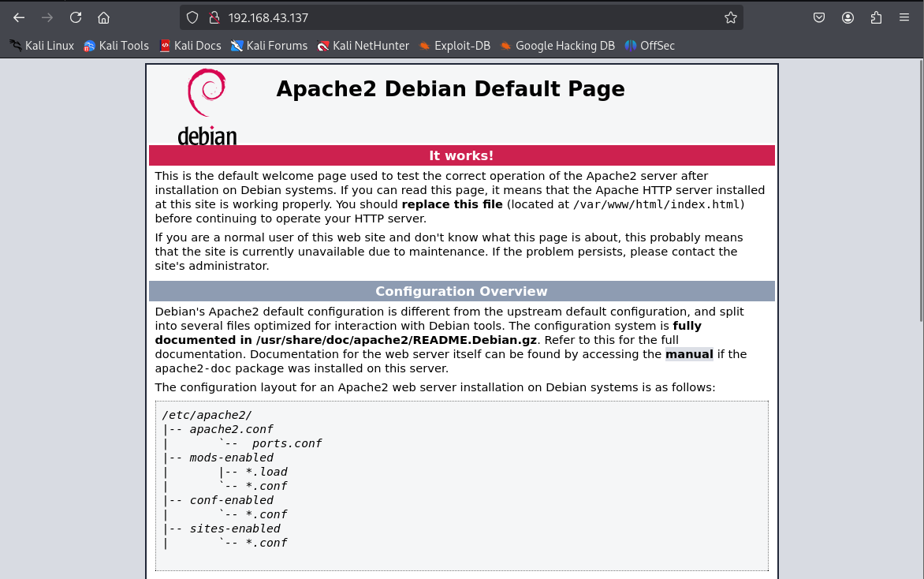
Task: Open the tracking protection shield icon
Action: (192, 17)
